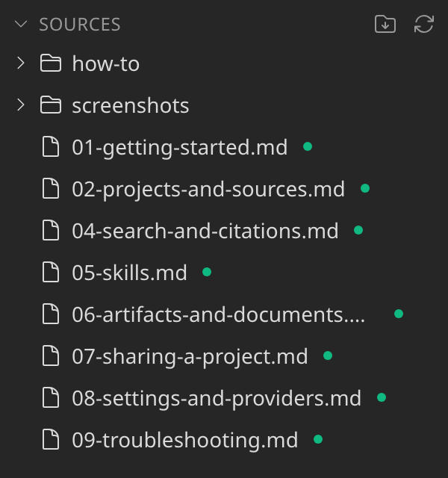Open 08-settings-and-providers.md
The image size is (448, 478).
pyautogui.click(x=217, y=398)
